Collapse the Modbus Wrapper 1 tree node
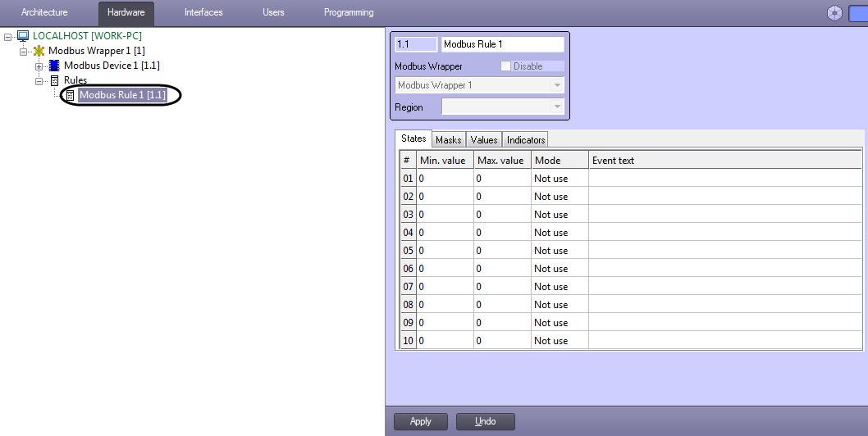 (x=23, y=51)
